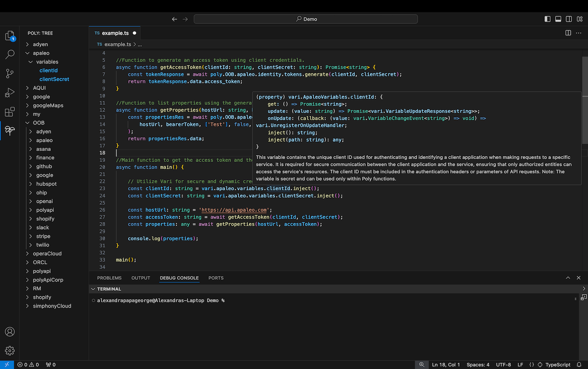Viewport: 588px width, 369px height.
Task: Toggle the secondary side bar layout button
Action: [x=569, y=19]
